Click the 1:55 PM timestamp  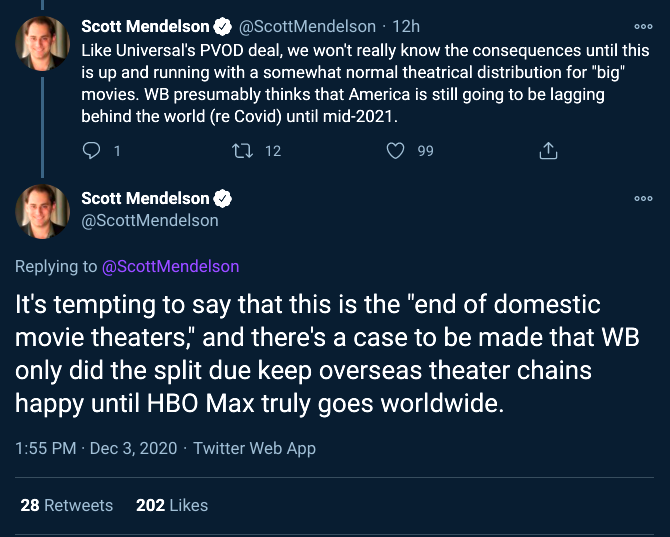pyautogui.click(x=45, y=449)
